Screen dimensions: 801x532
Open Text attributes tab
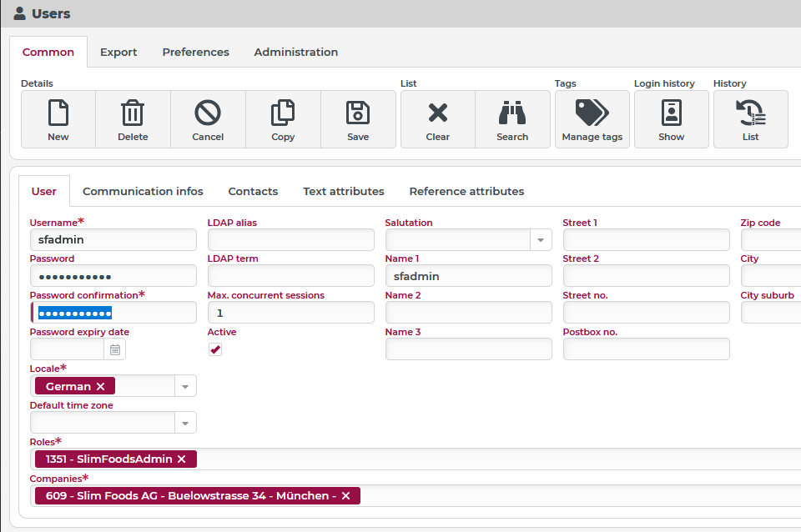[343, 192]
